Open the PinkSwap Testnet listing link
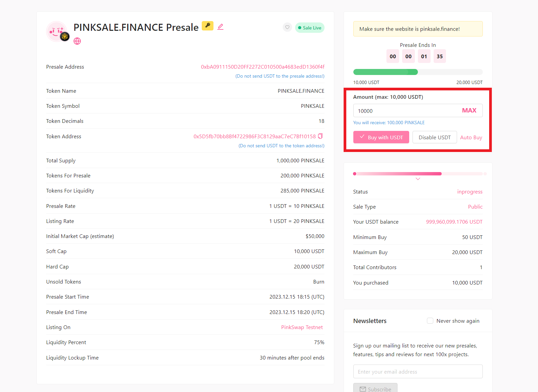Screen dimensions: 538x392 (x=302, y=327)
